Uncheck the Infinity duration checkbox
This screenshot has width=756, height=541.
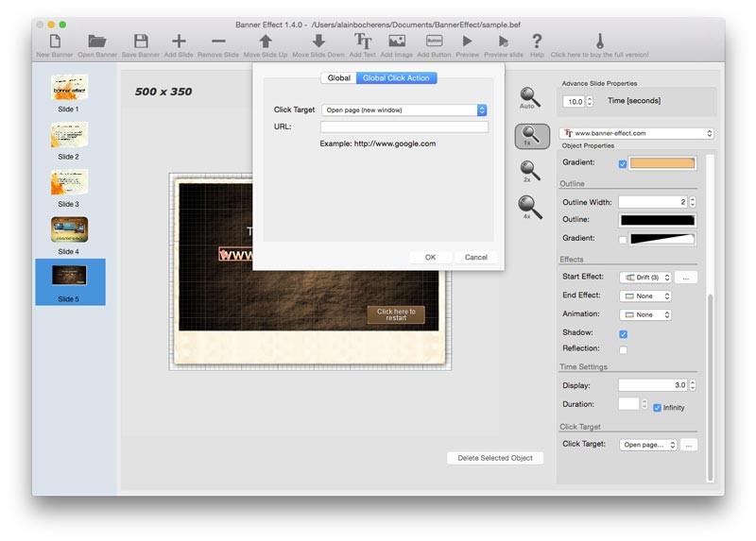click(x=657, y=407)
